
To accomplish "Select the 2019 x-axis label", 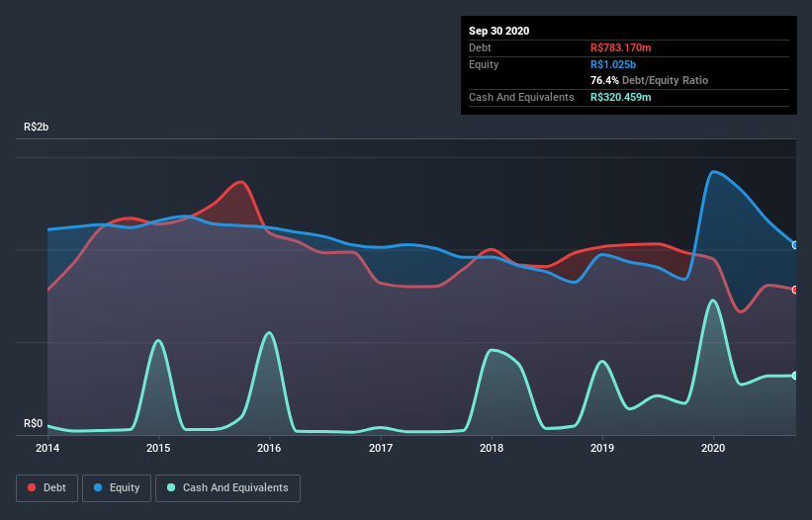I will (x=602, y=448).
